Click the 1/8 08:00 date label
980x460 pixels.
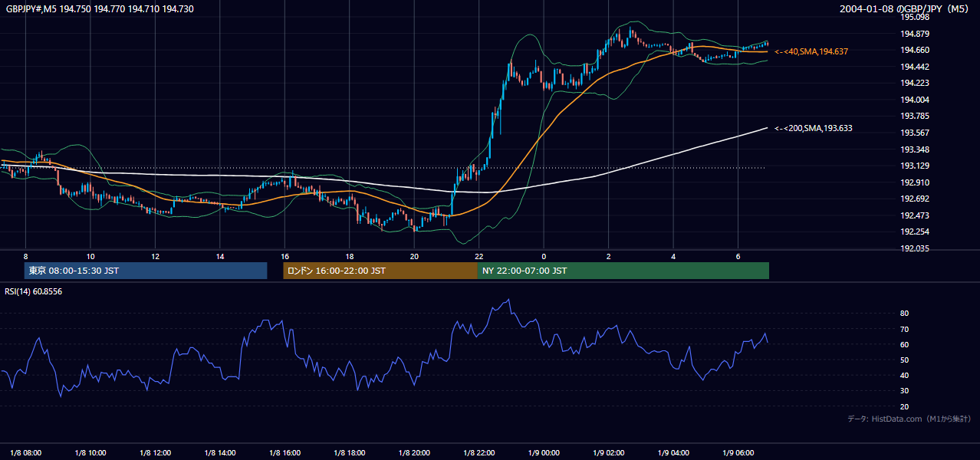[x=26, y=452]
